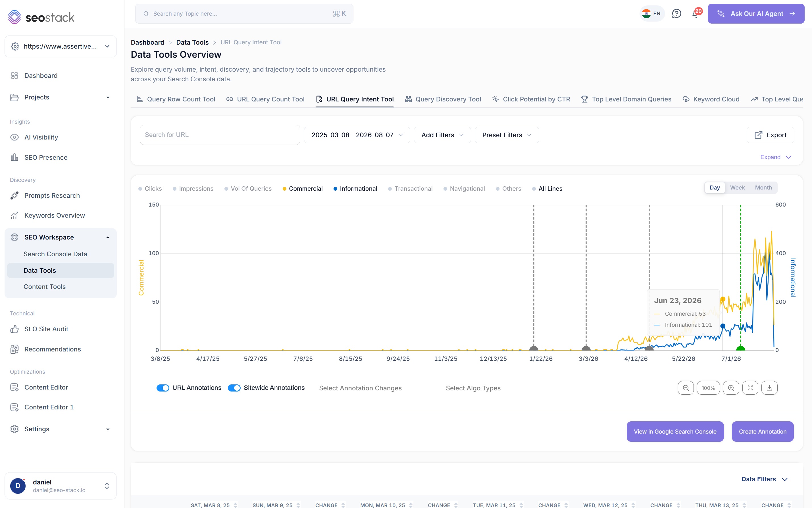Toggle Sitewide Annotations switch
This screenshot has height=508, width=812.
234,388
